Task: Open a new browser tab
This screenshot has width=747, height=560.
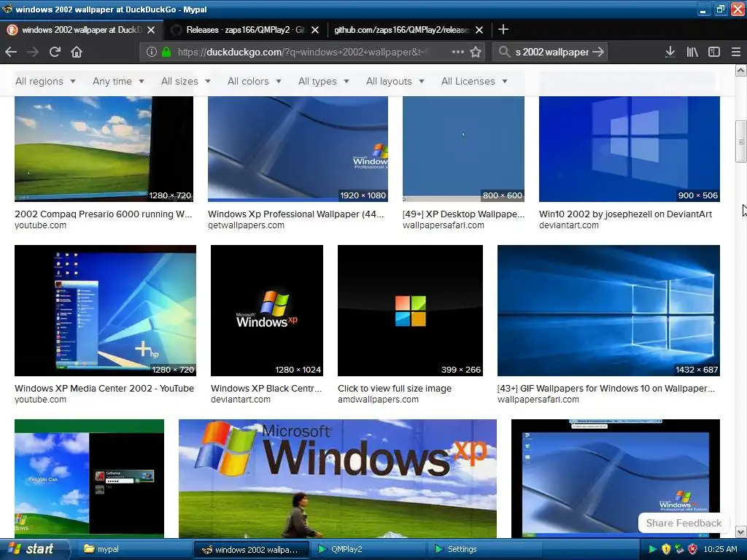Action: coord(503,29)
